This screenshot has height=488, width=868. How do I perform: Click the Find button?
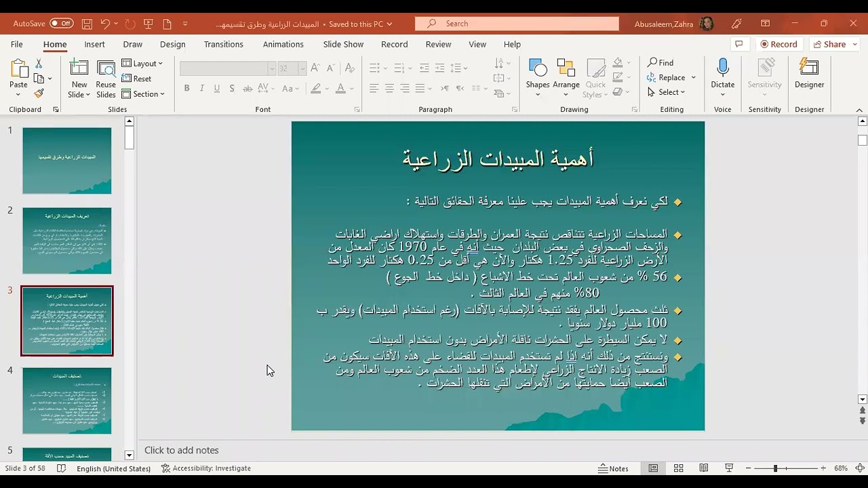click(x=660, y=63)
